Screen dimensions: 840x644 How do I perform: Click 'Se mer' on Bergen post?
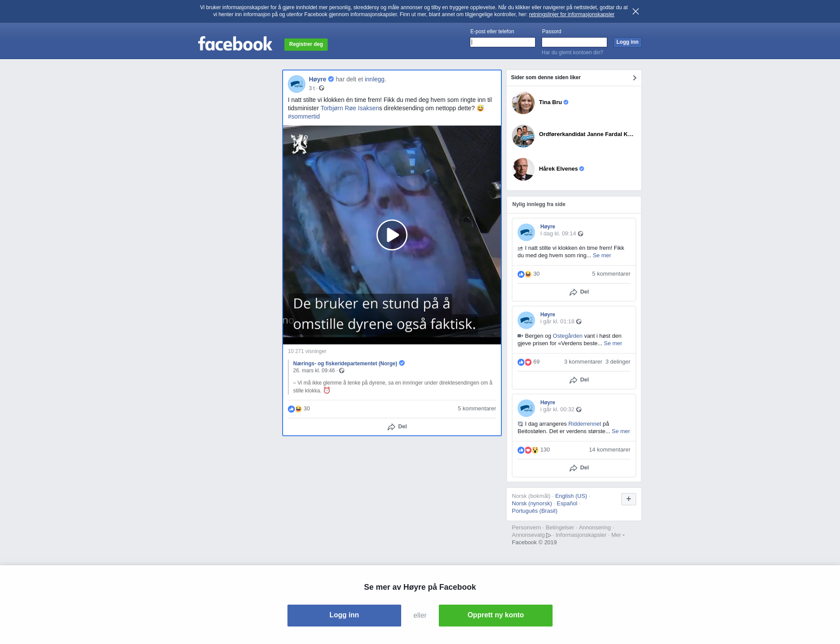(x=612, y=343)
